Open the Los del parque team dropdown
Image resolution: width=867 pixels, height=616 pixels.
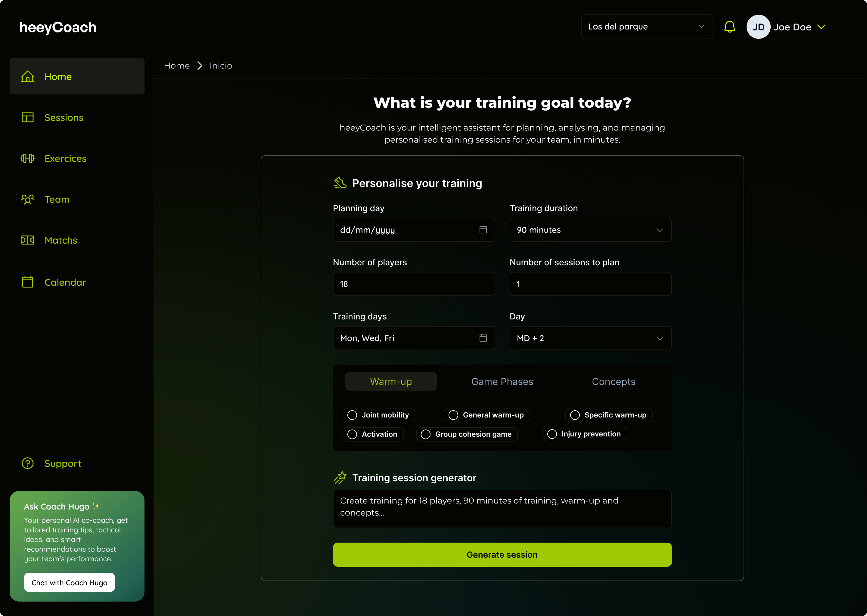click(x=646, y=26)
